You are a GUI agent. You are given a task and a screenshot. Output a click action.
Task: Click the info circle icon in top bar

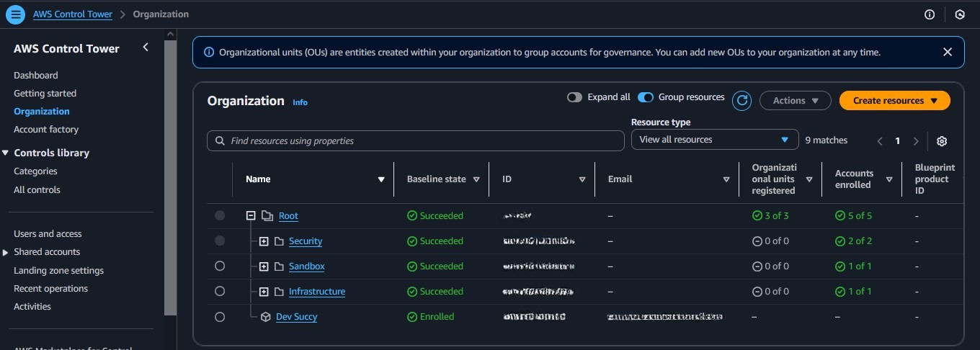pyautogui.click(x=930, y=14)
